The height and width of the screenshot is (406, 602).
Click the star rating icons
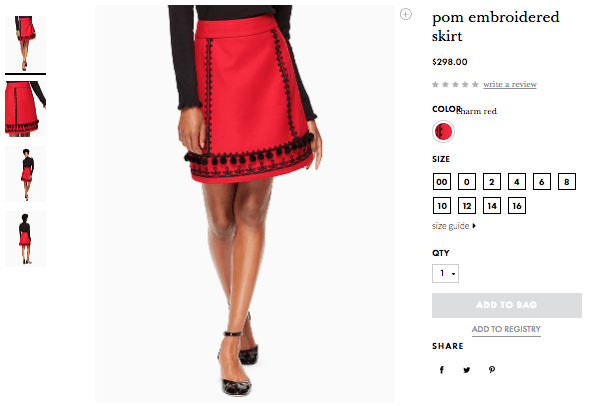(x=455, y=84)
